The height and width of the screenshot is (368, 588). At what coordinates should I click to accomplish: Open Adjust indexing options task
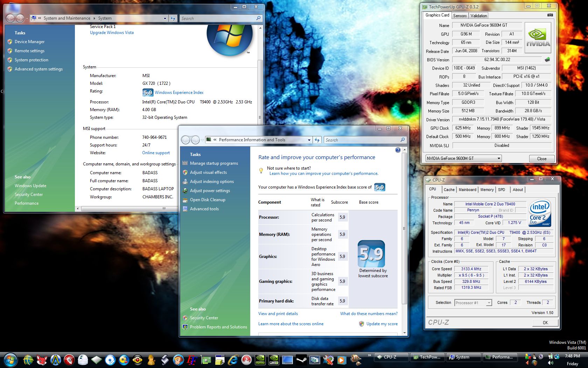(212, 182)
